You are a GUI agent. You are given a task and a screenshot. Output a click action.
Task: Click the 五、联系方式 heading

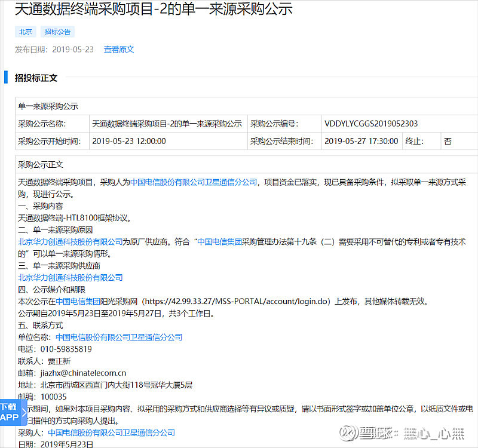41,326
